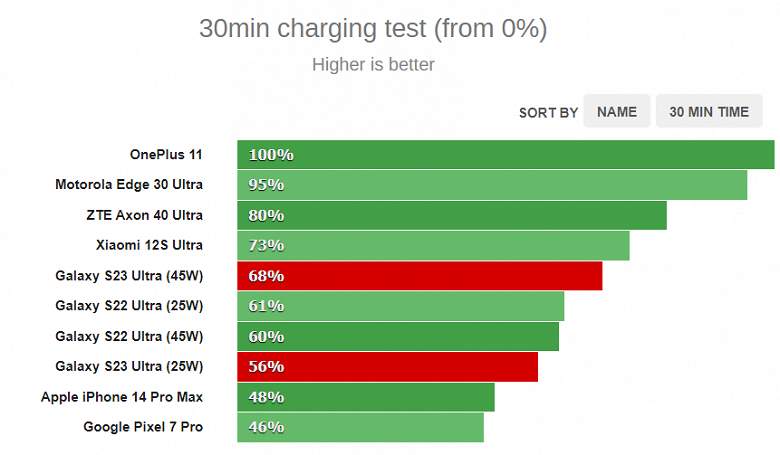Open the Google Pixel 7 Pro label
This screenshot has width=780, height=455.
point(143,427)
